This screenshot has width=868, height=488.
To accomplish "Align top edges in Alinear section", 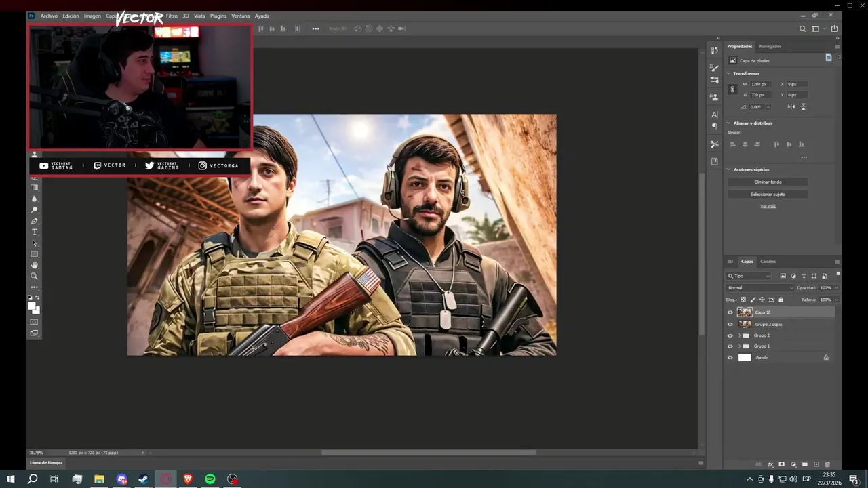I will pos(776,144).
